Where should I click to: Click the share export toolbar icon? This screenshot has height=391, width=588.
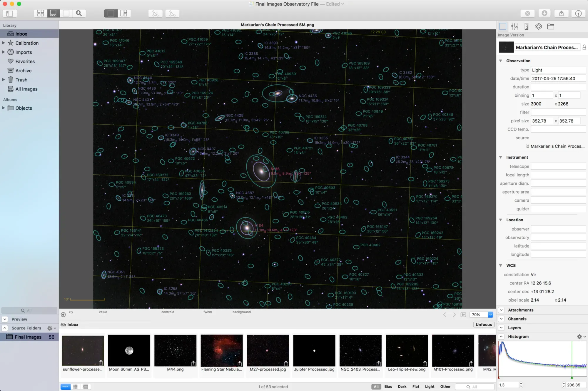click(x=561, y=13)
